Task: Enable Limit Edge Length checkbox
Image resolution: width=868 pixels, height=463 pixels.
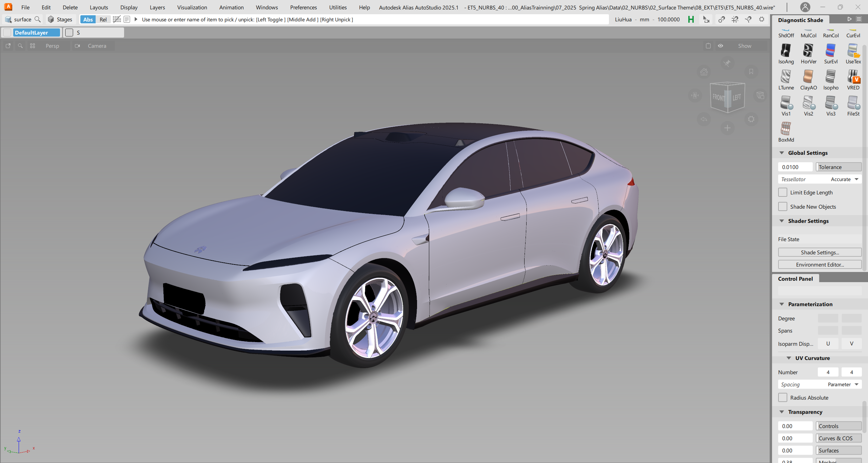Action: pos(783,192)
